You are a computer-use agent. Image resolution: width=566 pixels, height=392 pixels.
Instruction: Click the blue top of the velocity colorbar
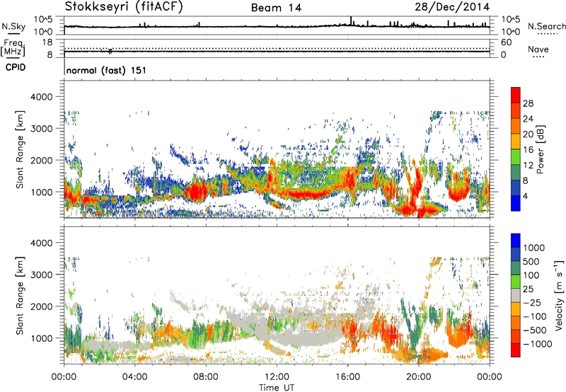coord(516,241)
